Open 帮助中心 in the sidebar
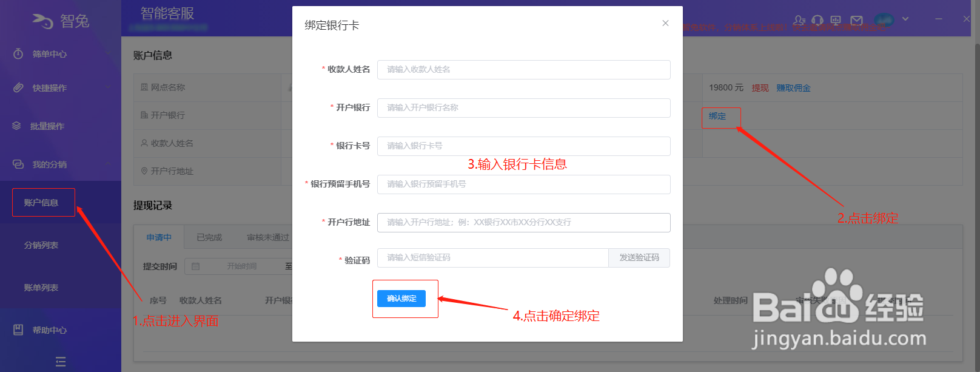980x372 pixels. click(x=50, y=330)
